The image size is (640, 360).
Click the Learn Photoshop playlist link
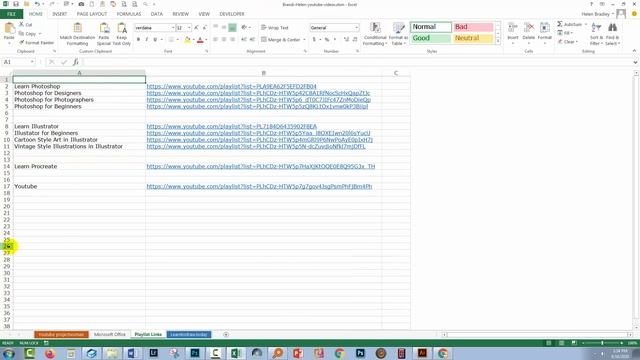coord(231,87)
